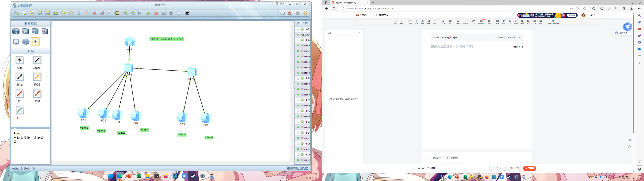The image size is (644, 181).
Task: Select the Serial cable connection type
Action: (x=20, y=77)
